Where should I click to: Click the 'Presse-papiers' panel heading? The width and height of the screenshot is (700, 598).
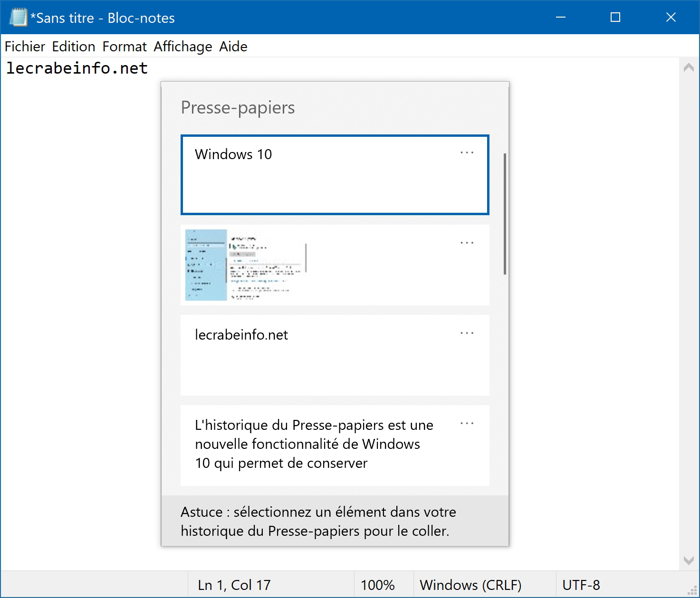point(238,108)
